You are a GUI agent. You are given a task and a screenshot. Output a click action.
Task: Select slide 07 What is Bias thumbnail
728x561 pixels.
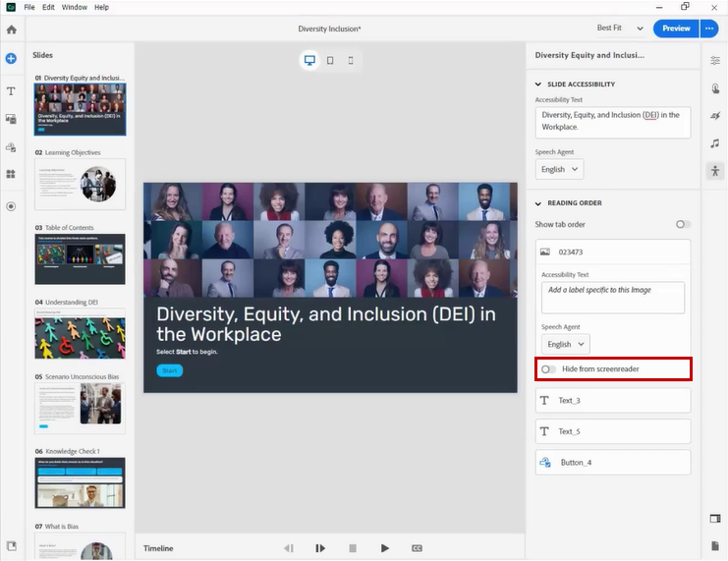[x=80, y=546]
